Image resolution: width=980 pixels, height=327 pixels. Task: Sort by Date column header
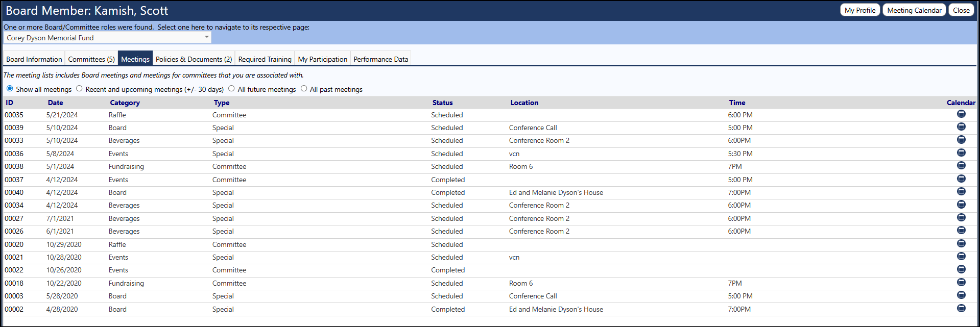(56, 103)
